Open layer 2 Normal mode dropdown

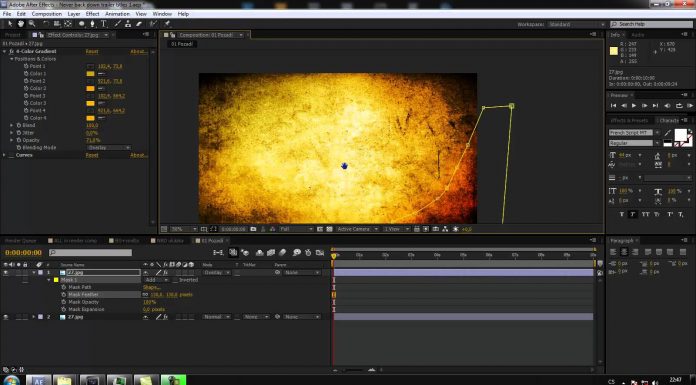[x=217, y=317]
